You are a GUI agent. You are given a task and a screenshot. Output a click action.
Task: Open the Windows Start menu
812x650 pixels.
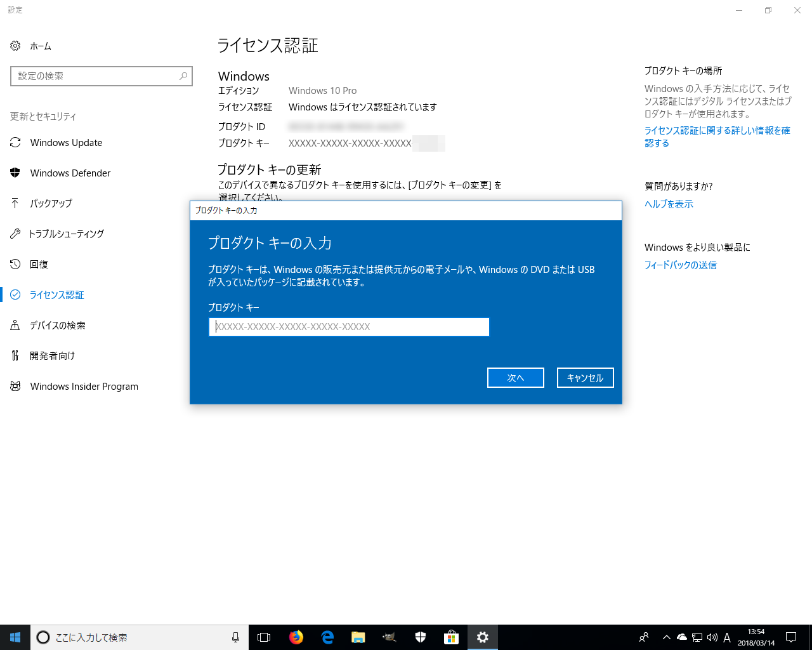[x=15, y=637]
